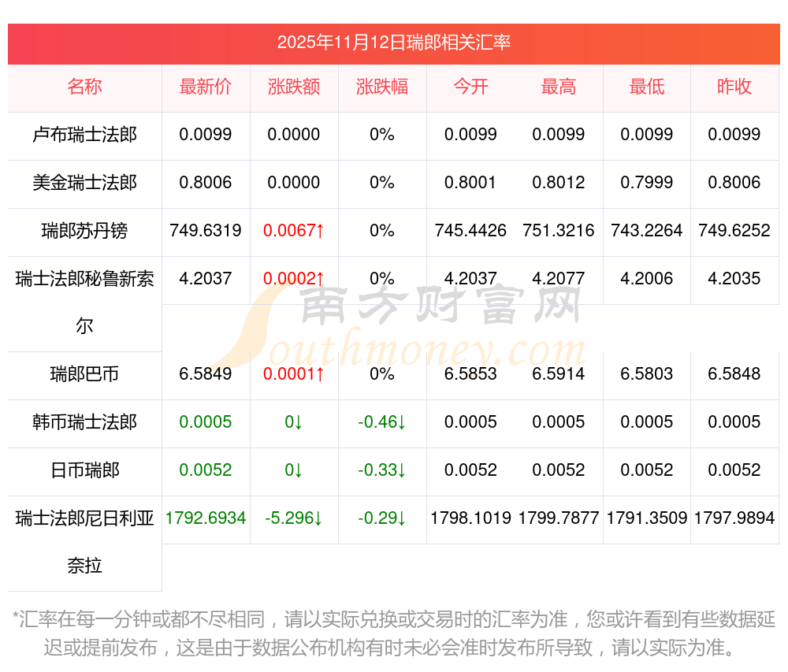The width and height of the screenshot is (788, 672).
Task: Select the 瑞郎巴币 row name
Action: point(84,374)
